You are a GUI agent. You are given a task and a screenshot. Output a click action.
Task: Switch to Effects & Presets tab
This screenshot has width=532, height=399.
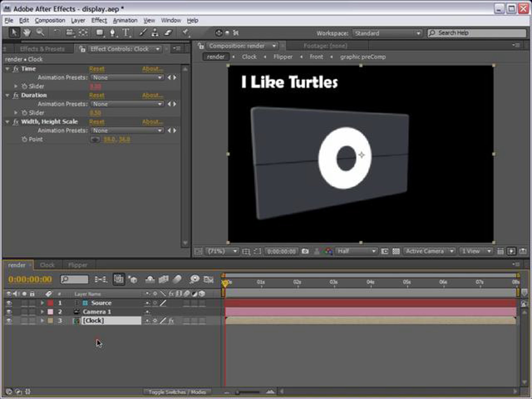[42, 49]
